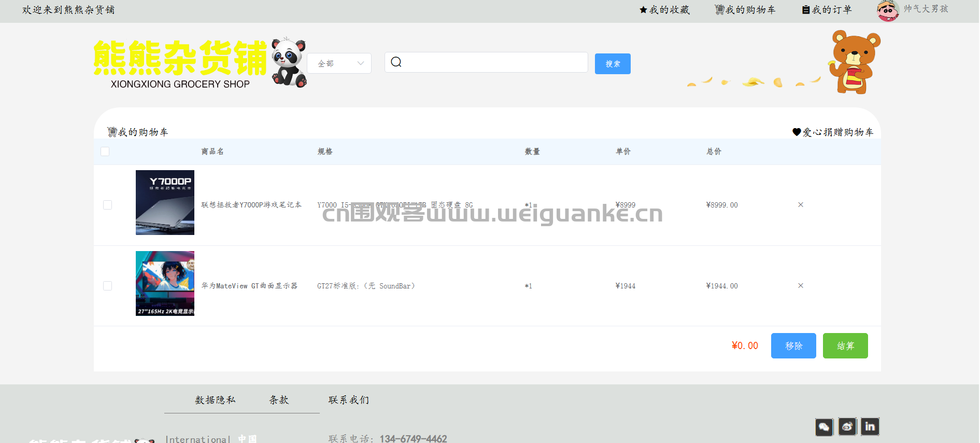
Task: Click the 总价 column header
Action: [714, 151]
